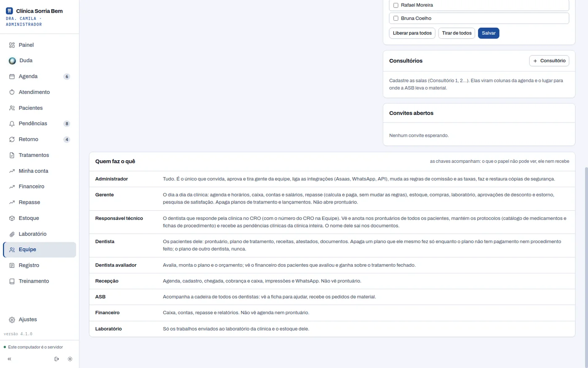Open the Pendências menu label
Screen dimensions: 588x368
[33, 124]
